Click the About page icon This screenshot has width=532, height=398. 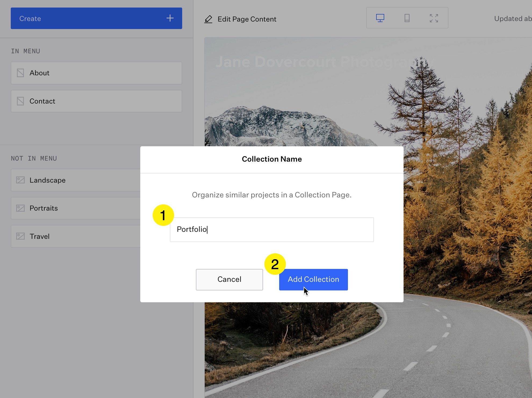pos(20,73)
